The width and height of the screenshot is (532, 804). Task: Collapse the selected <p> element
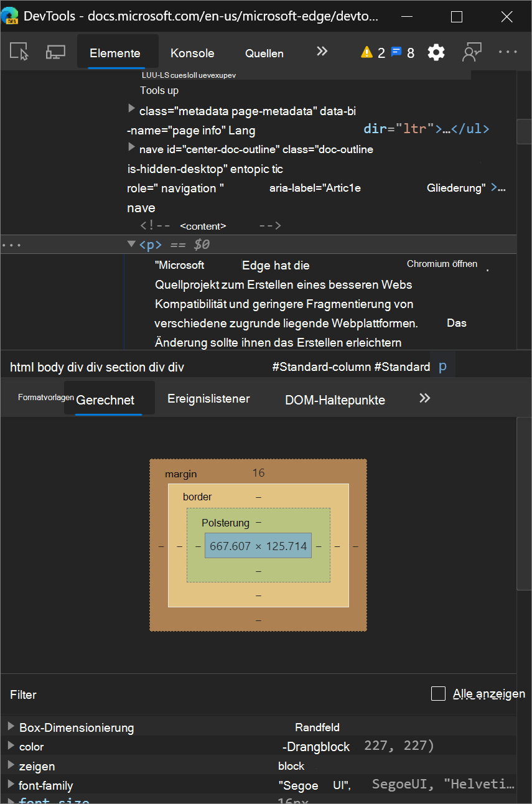tap(131, 244)
